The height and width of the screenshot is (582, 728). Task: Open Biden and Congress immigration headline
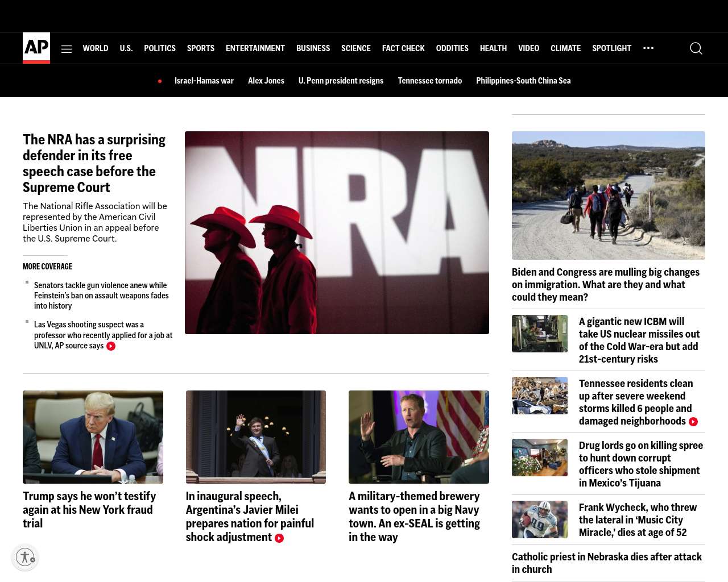(x=606, y=285)
